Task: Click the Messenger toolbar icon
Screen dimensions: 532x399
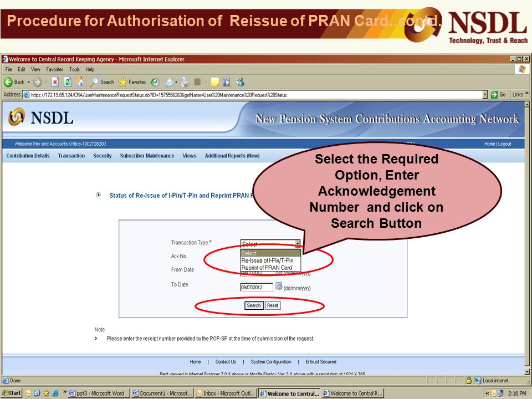Action: point(240,82)
